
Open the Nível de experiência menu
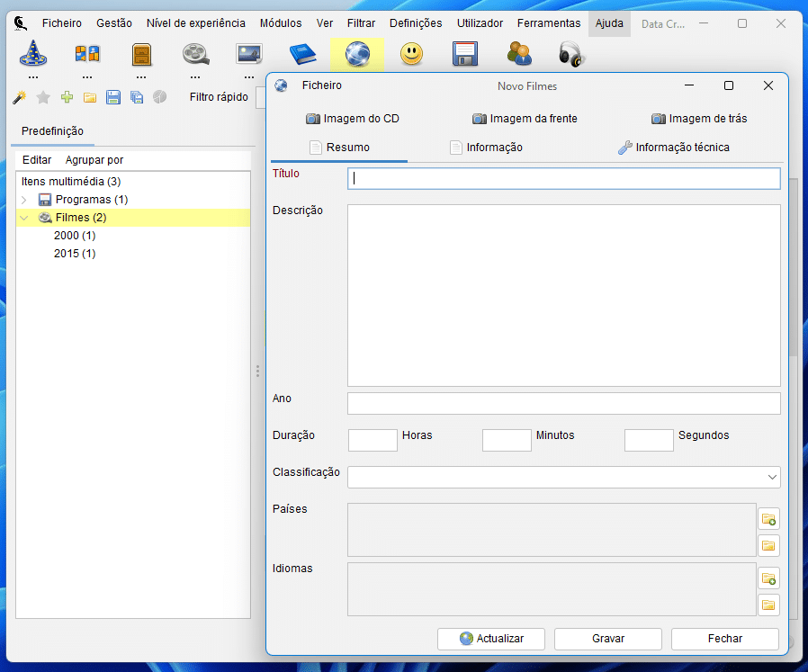[x=196, y=23]
